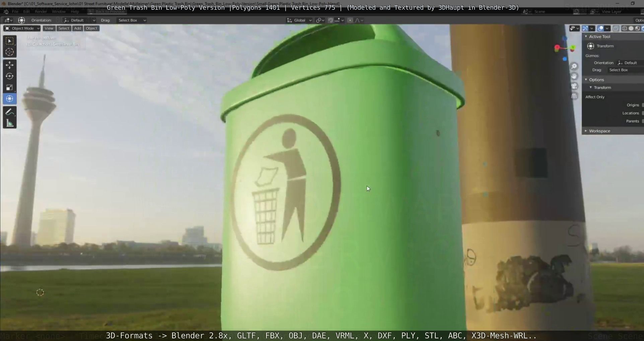The height and width of the screenshot is (341, 644).
Task: Switch to Solid viewport shading
Action: click(x=631, y=28)
